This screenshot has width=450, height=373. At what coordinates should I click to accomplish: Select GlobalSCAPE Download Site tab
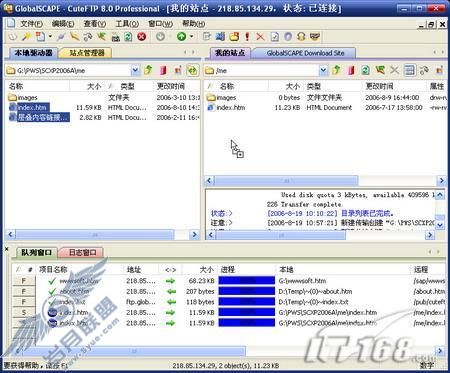[x=305, y=53]
